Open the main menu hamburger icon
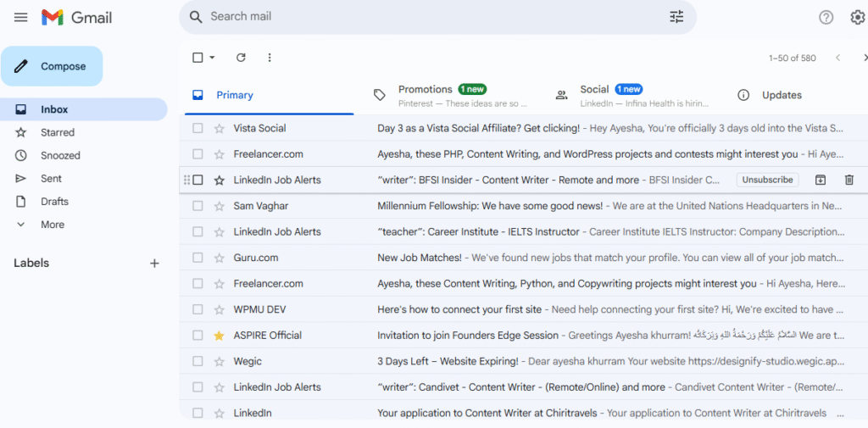 click(20, 17)
